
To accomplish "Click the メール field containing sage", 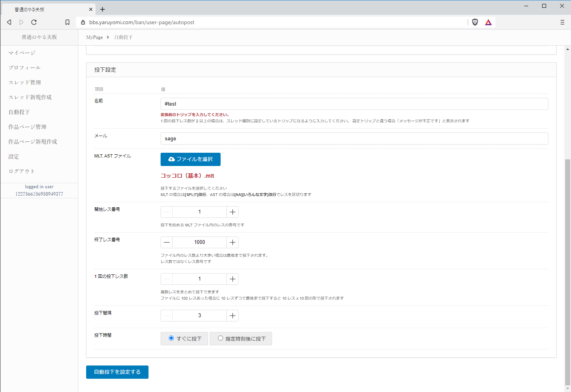I will 354,139.
